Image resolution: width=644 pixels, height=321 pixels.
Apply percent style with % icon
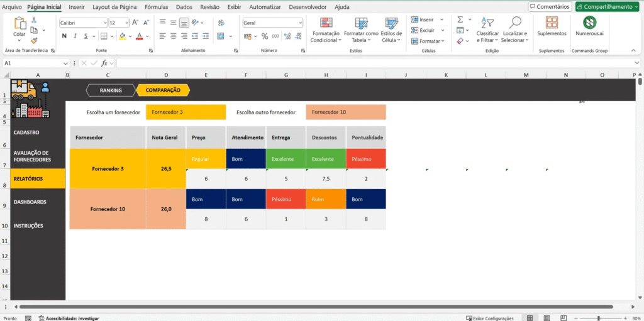coord(265,36)
